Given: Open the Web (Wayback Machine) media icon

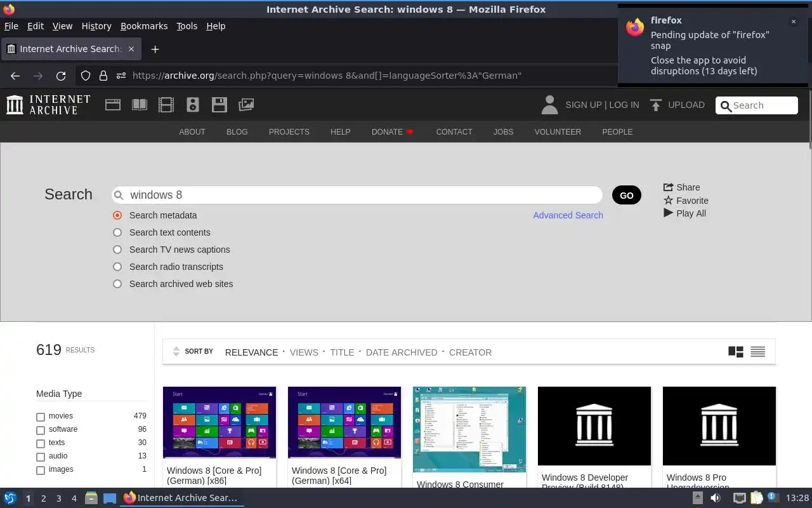Looking at the screenshot, I should (x=113, y=105).
